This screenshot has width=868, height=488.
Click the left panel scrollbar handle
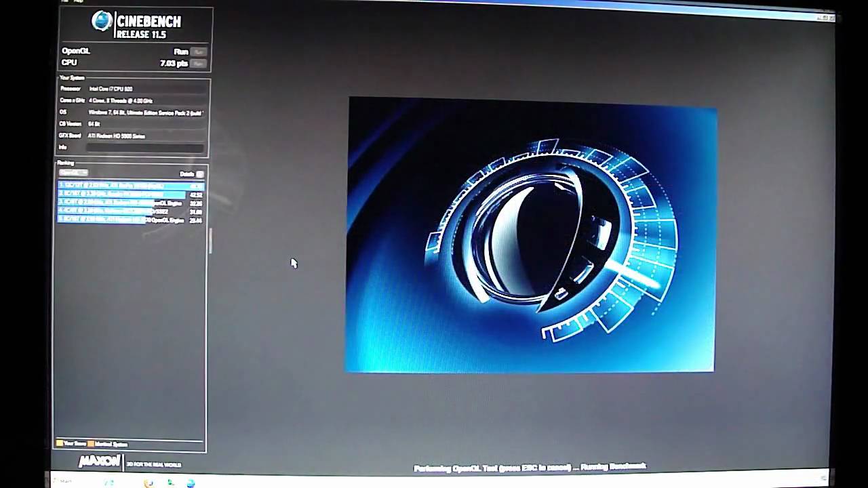tap(210, 241)
